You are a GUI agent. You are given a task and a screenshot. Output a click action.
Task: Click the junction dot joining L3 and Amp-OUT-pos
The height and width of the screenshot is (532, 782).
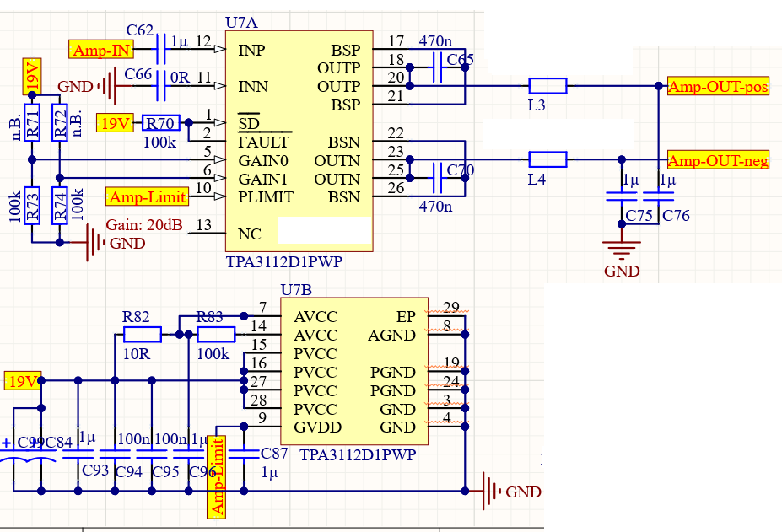658,86
